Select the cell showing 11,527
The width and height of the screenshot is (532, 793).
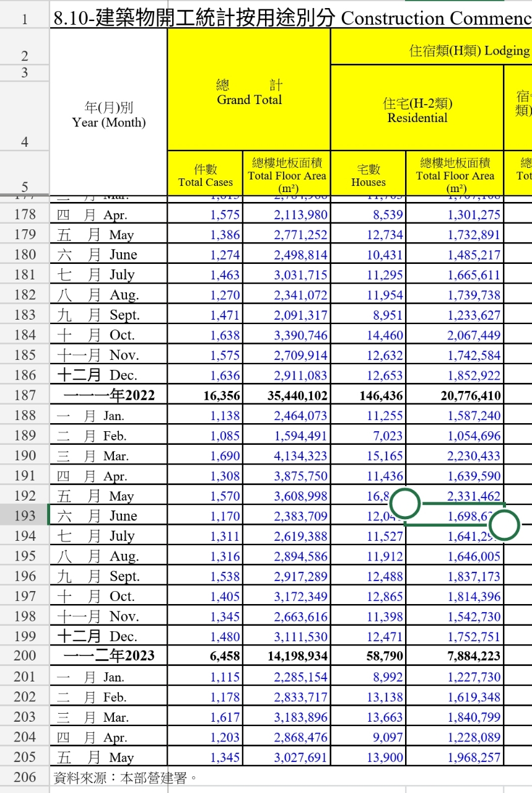point(368,536)
